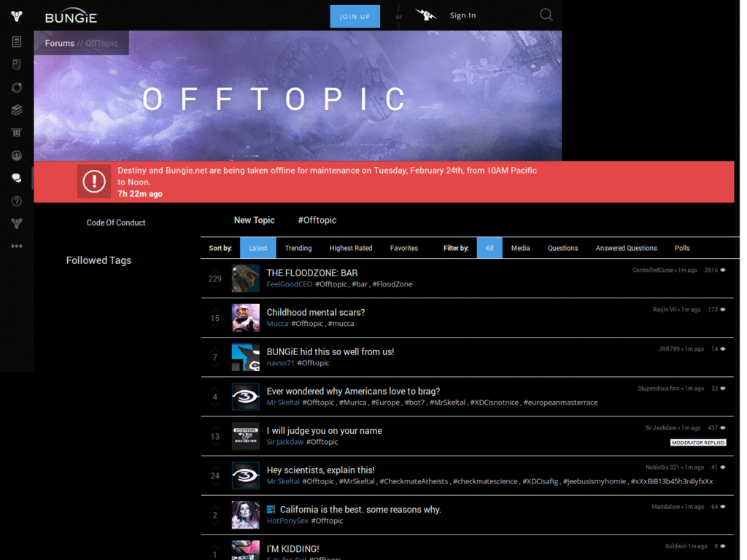Open the help question mark sidebar icon
Viewport: 747px width, 560px height.
17,201
